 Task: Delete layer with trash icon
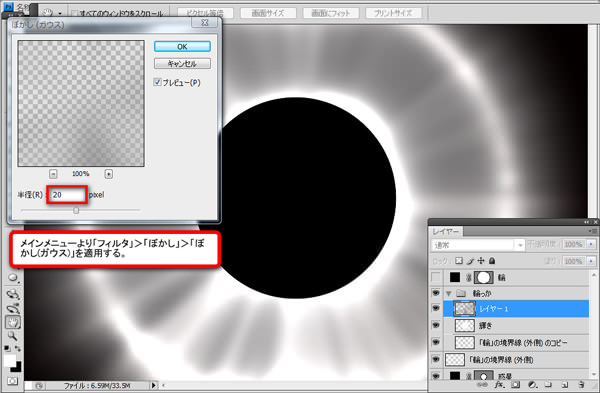(x=581, y=385)
